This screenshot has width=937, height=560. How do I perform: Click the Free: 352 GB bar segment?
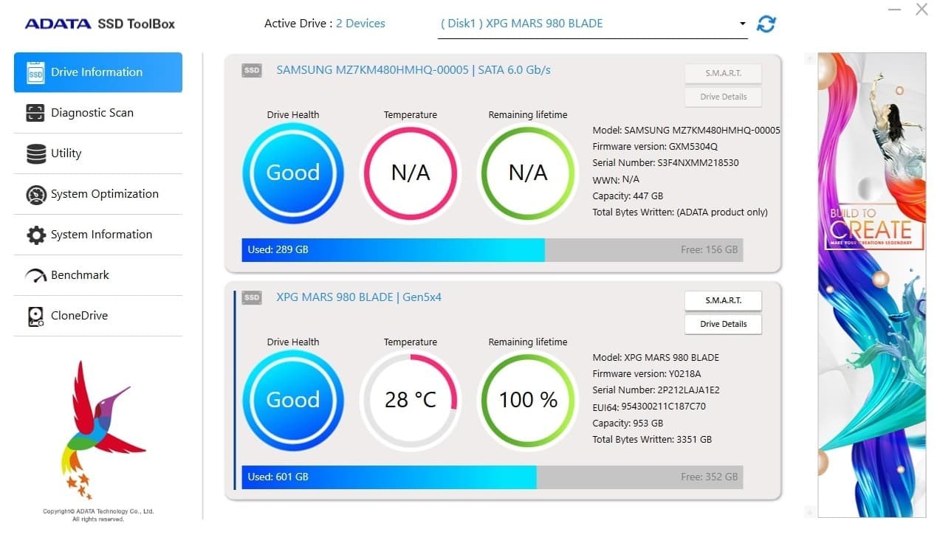point(640,477)
